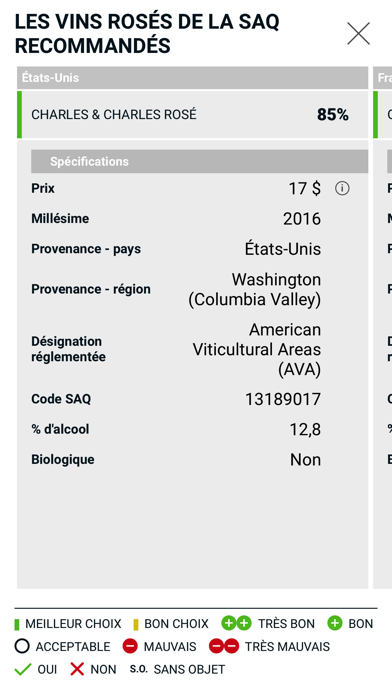392x696 pixels.
Task: Collapse the Spécifications section header
Action: click(x=199, y=161)
